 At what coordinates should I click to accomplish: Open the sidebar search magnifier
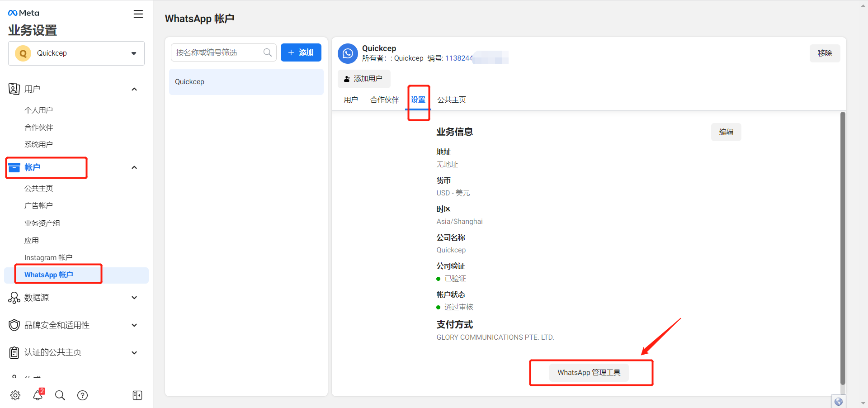[x=60, y=395]
